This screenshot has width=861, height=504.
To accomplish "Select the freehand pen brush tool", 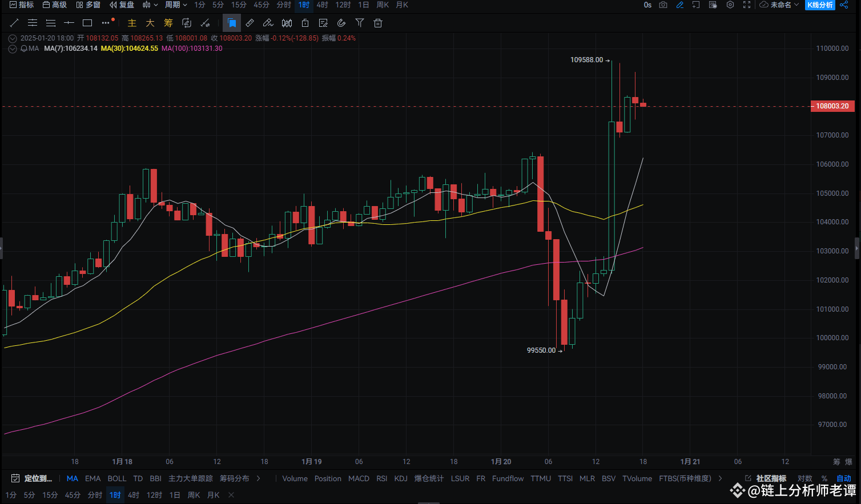I will pos(268,23).
